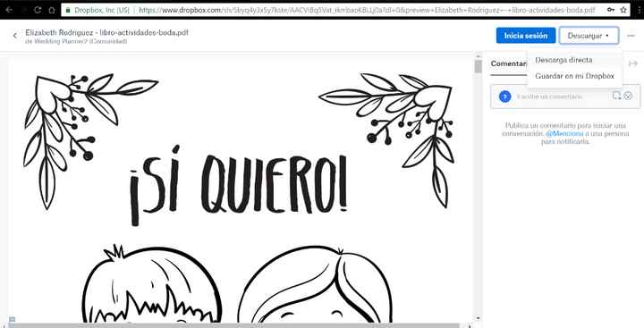Open the three-dot more options menu

(x=631, y=36)
